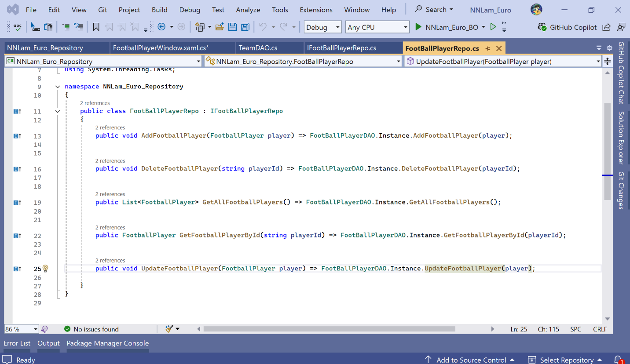Click the Visual Studio logo icon
Image resolution: width=630 pixels, height=364 pixels.
[x=13, y=9]
